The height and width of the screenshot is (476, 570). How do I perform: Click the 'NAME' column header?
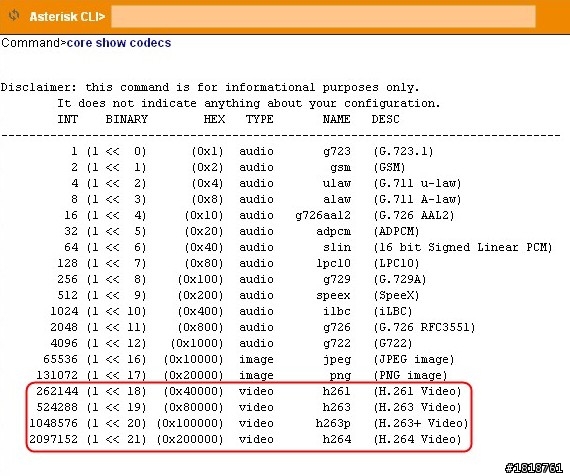(x=337, y=119)
